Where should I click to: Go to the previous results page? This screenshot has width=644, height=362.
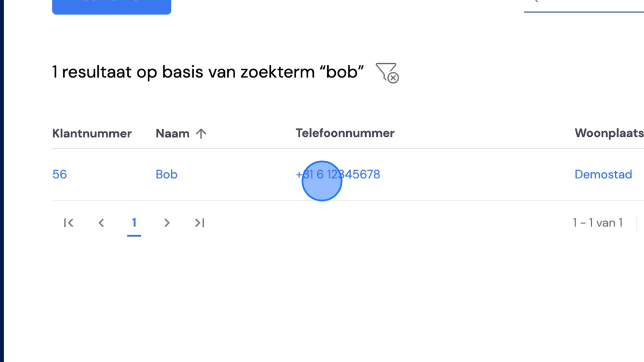click(x=101, y=223)
